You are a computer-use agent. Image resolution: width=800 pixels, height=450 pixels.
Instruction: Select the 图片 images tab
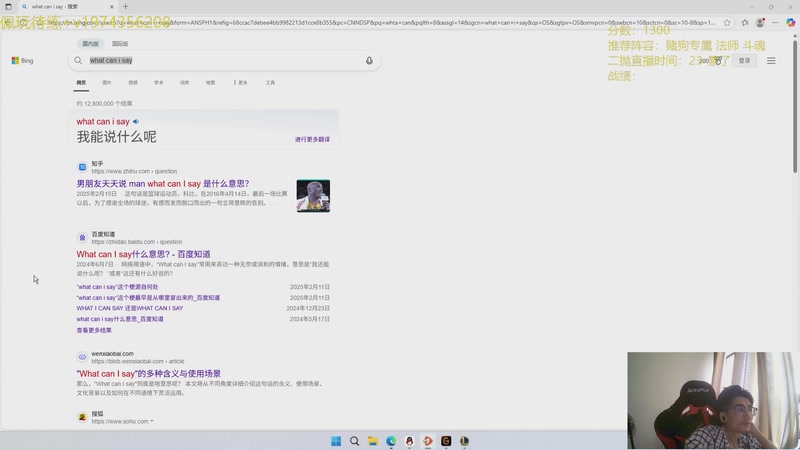[107, 83]
